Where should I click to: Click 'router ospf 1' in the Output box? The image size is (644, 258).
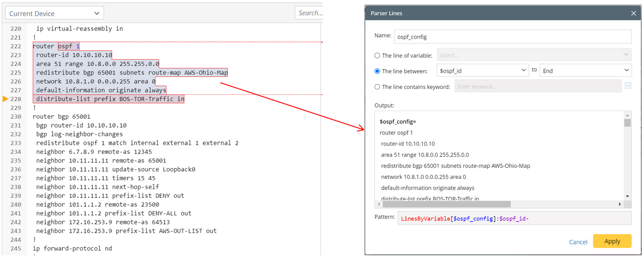(x=396, y=133)
